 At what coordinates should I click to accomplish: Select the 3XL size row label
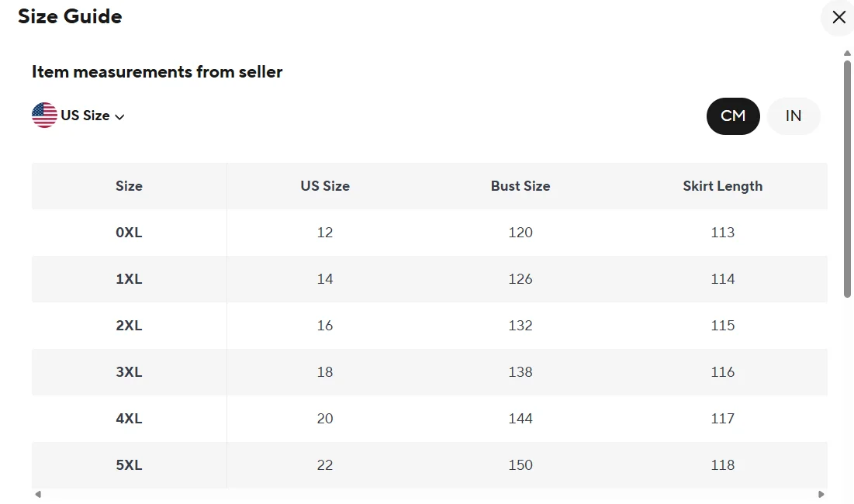[129, 372]
